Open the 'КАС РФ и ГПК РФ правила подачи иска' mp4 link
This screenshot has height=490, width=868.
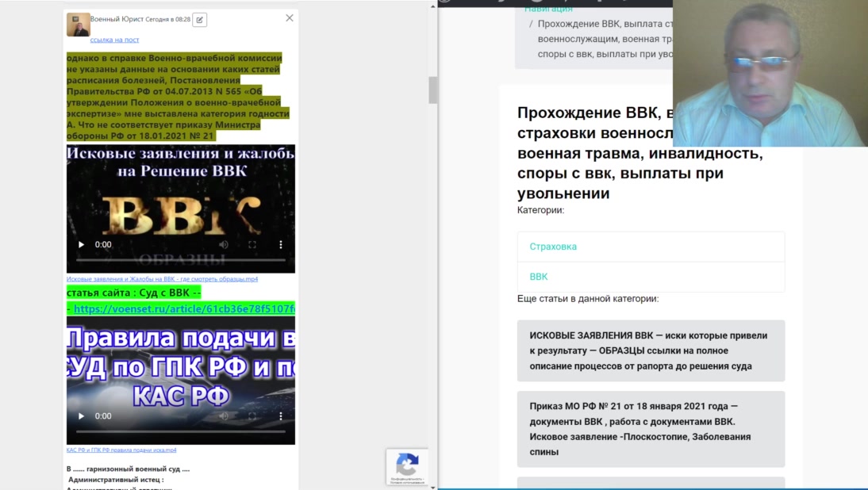pos(121,450)
